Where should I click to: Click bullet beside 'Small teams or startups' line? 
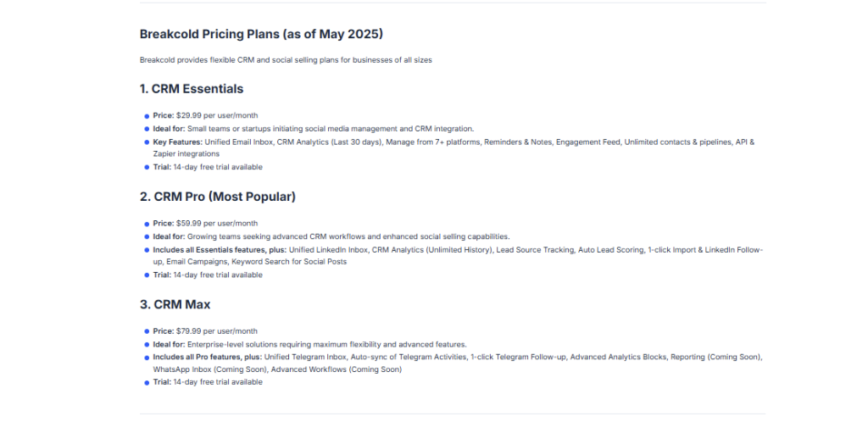click(147, 130)
